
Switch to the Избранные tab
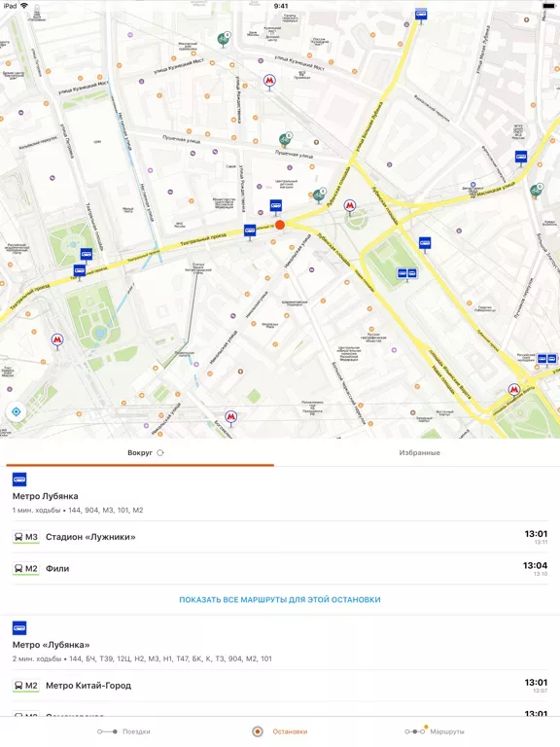pyautogui.click(x=420, y=452)
